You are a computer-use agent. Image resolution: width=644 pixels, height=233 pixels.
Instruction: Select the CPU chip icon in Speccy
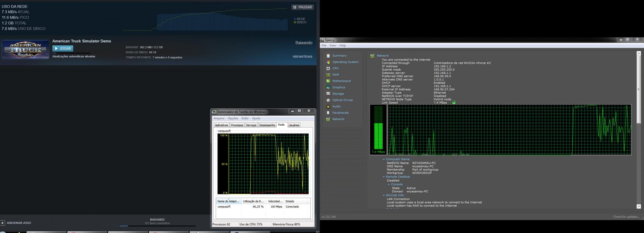[x=328, y=68]
